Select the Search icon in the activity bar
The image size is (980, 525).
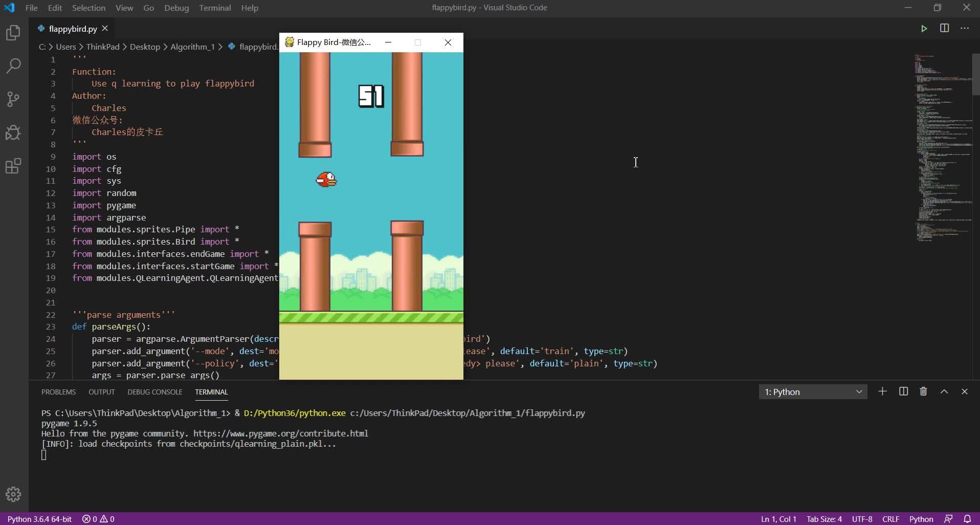13,66
